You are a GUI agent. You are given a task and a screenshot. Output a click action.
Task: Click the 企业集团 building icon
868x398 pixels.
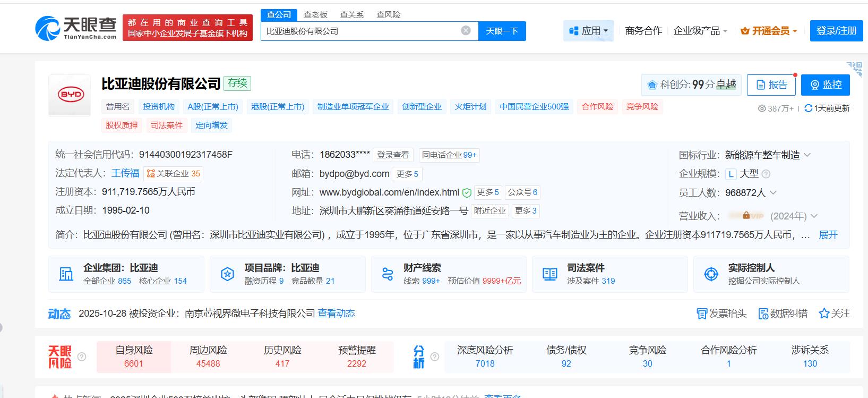pyautogui.click(x=66, y=274)
